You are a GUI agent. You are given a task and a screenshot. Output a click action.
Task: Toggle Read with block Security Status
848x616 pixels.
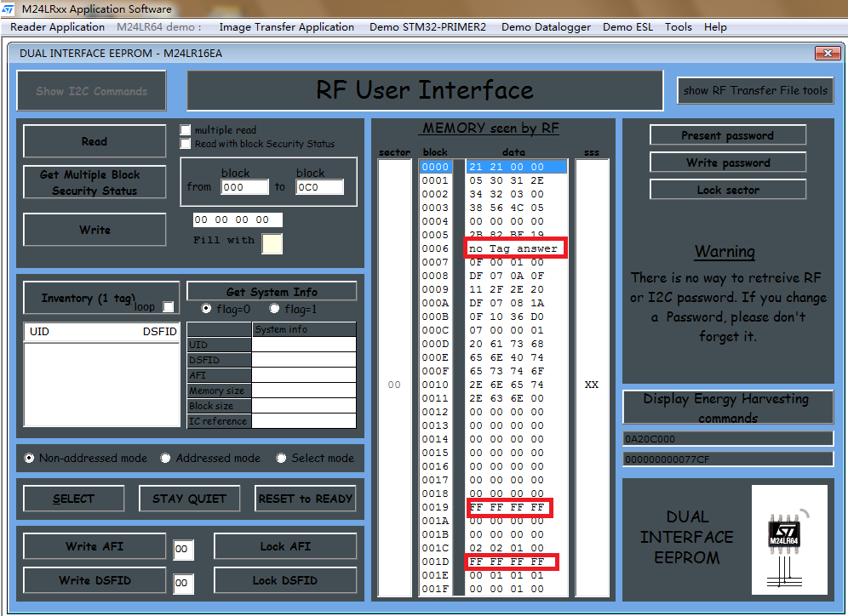point(186,144)
